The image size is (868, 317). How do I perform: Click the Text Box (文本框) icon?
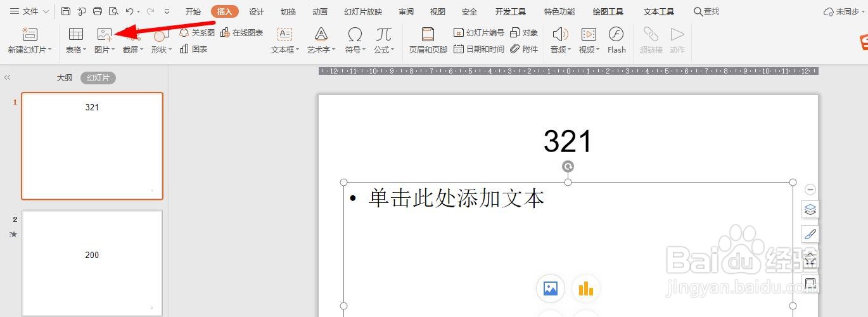285,34
